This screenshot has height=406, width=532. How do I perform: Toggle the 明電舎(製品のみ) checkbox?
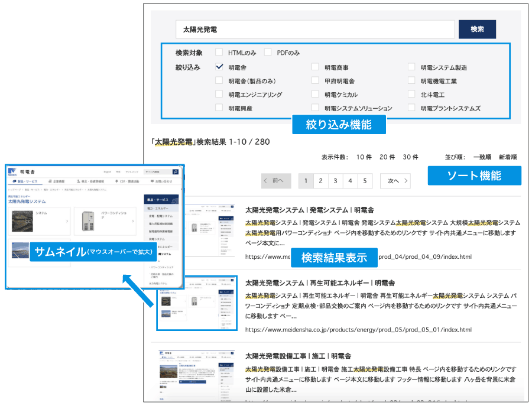(219, 81)
